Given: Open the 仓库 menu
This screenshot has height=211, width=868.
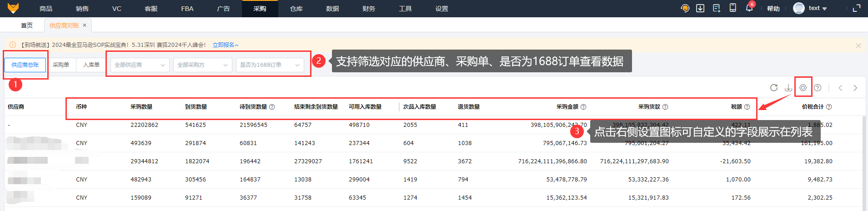Looking at the screenshot, I should [296, 9].
